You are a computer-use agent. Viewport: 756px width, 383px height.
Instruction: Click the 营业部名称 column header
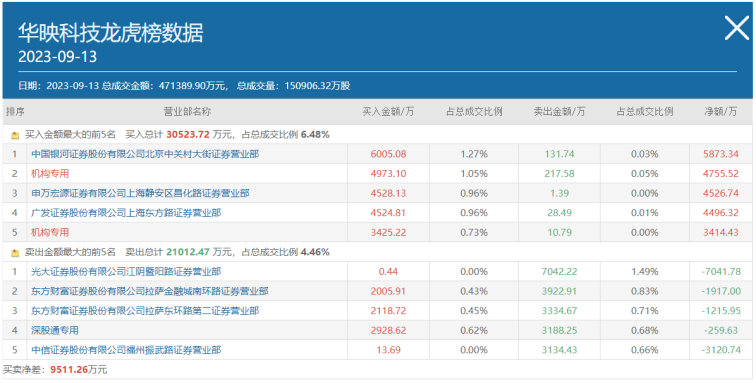188,112
